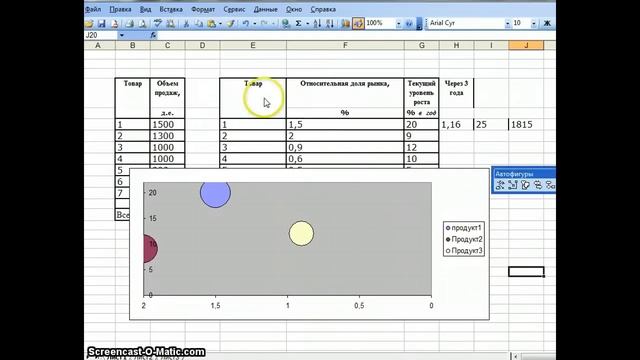This screenshot has height=360, width=640.
Task: Open the Connectors autoshapes icon
Action: (513, 185)
